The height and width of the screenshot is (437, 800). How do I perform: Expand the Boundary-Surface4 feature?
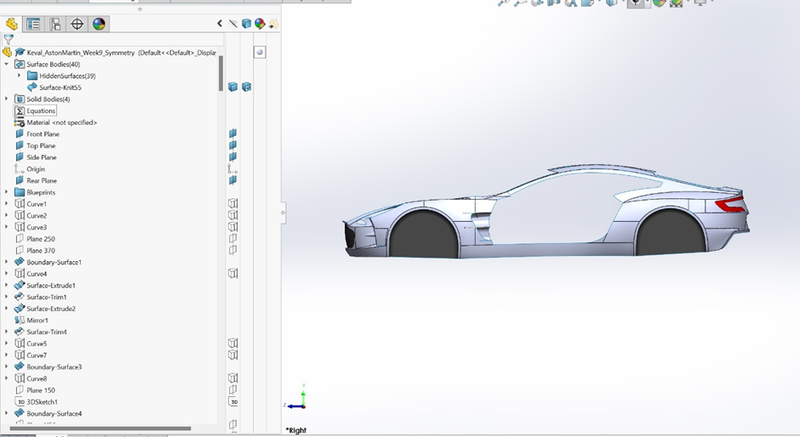pyautogui.click(x=7, y=414)
